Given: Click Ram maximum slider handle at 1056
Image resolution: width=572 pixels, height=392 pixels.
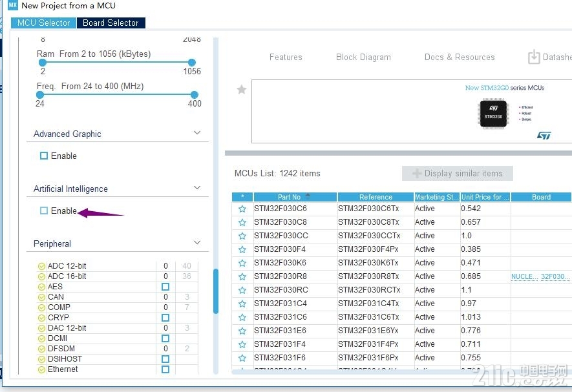Looking at the screenshot, I should point(192,63).
